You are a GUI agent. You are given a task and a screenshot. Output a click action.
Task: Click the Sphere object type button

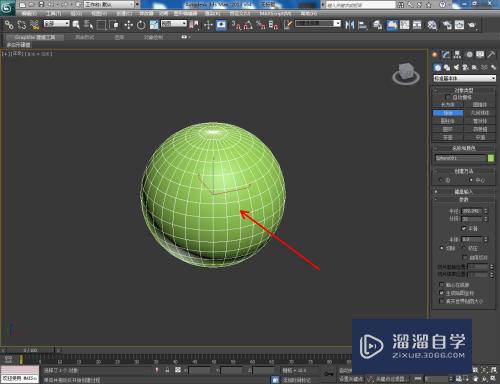tap(448, 113)
